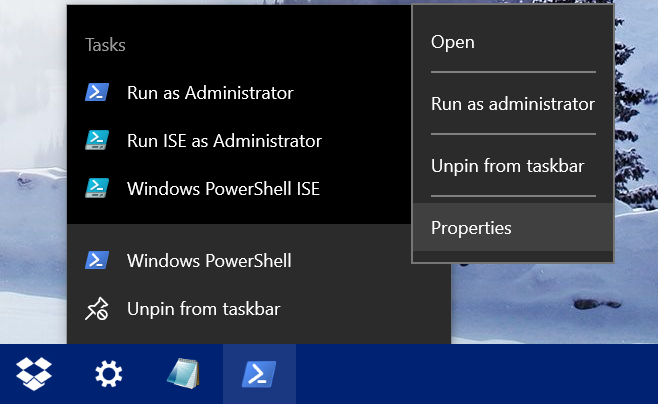Click the Windows PowerShell jump list icon
Image resolution: width=658 pixels, height=404 pixels.
click(x=97, y=260)
